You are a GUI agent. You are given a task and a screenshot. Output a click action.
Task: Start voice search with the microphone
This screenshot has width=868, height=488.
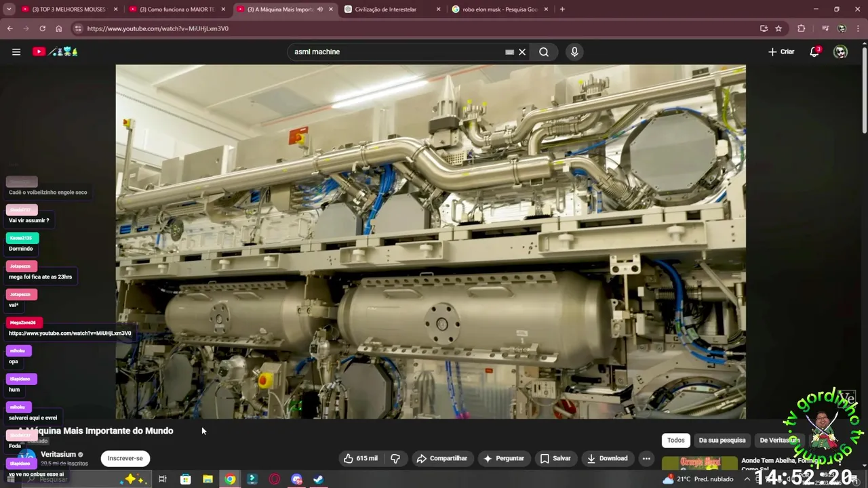click(574, 52)
